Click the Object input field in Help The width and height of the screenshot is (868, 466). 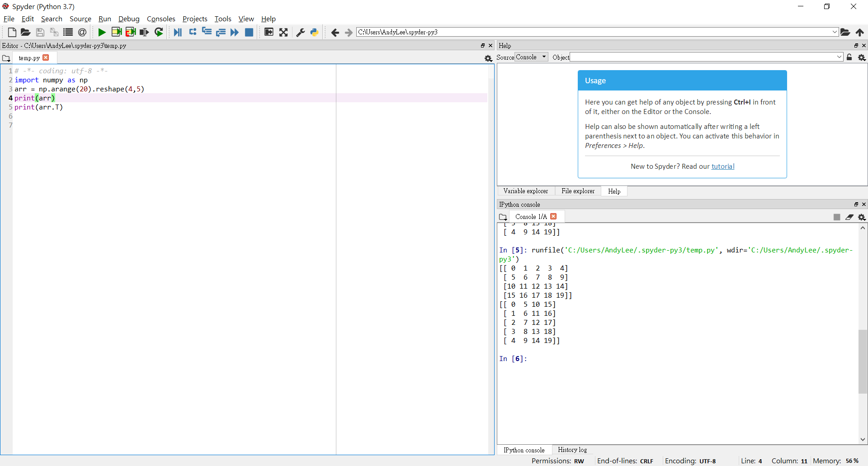[703, 57]
